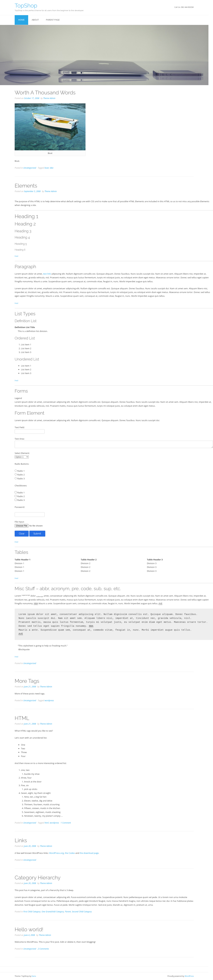Click the Heading 1 sample text
Screen dimensions: 213x980
click(27, 217)
